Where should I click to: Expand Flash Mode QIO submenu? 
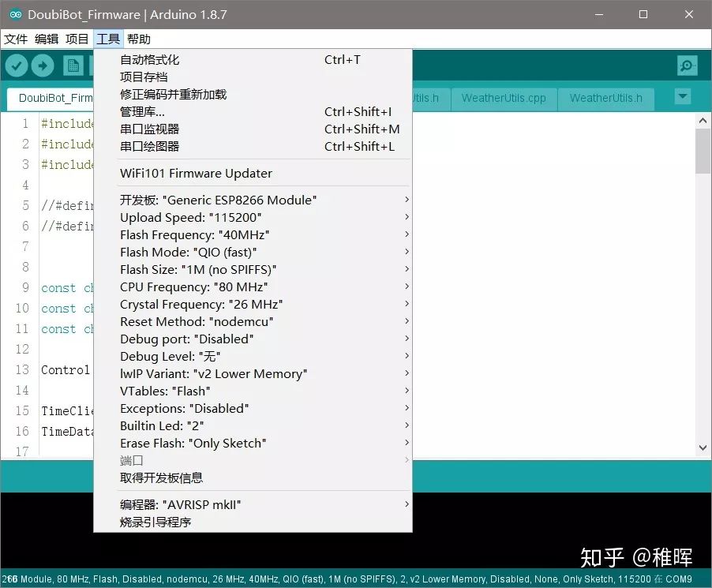(x=253, y=252)
